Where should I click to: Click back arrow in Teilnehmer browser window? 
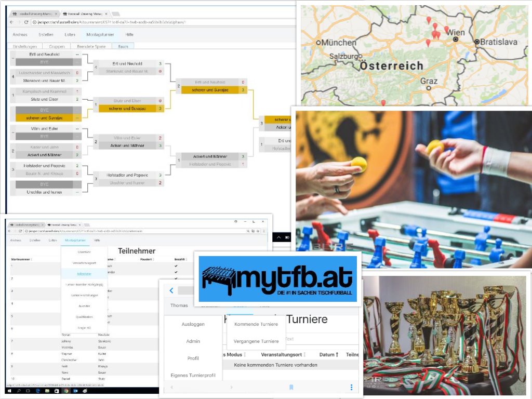pyautogui.click(x=9, y=231)
